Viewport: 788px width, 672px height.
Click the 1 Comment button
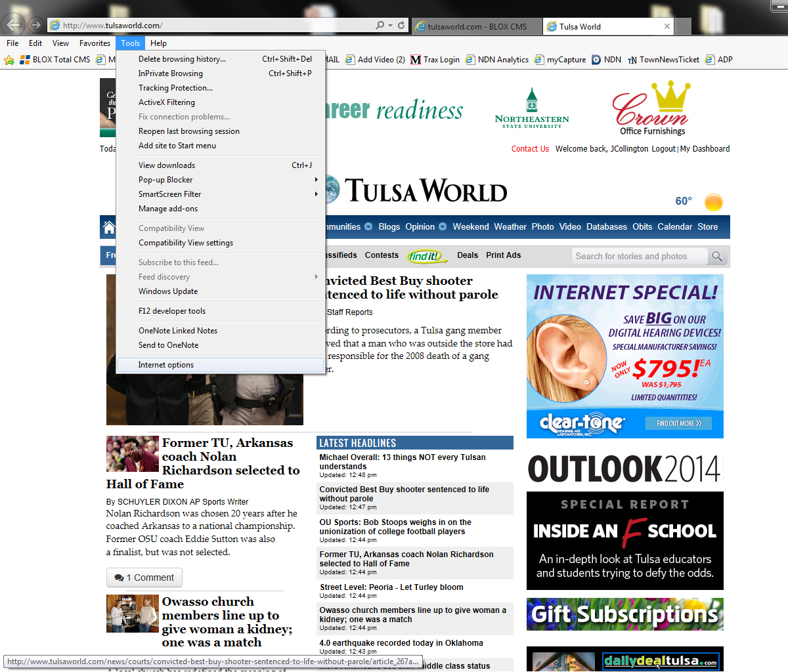[x=144, y=578]
